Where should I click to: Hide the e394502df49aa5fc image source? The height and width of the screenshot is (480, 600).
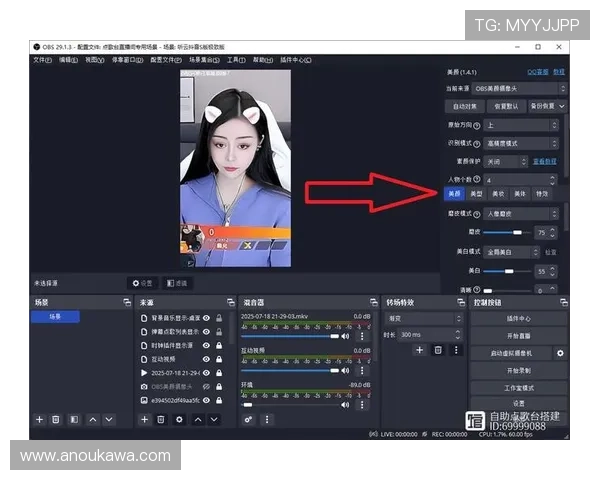pos(206,400)
